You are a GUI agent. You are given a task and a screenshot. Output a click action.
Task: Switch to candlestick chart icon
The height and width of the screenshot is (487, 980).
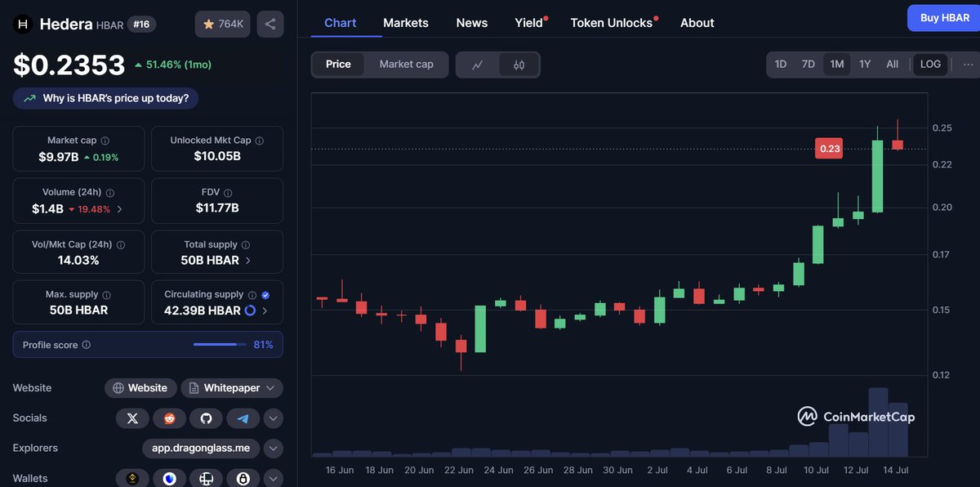pyautogui.click(x=519, y=65)
